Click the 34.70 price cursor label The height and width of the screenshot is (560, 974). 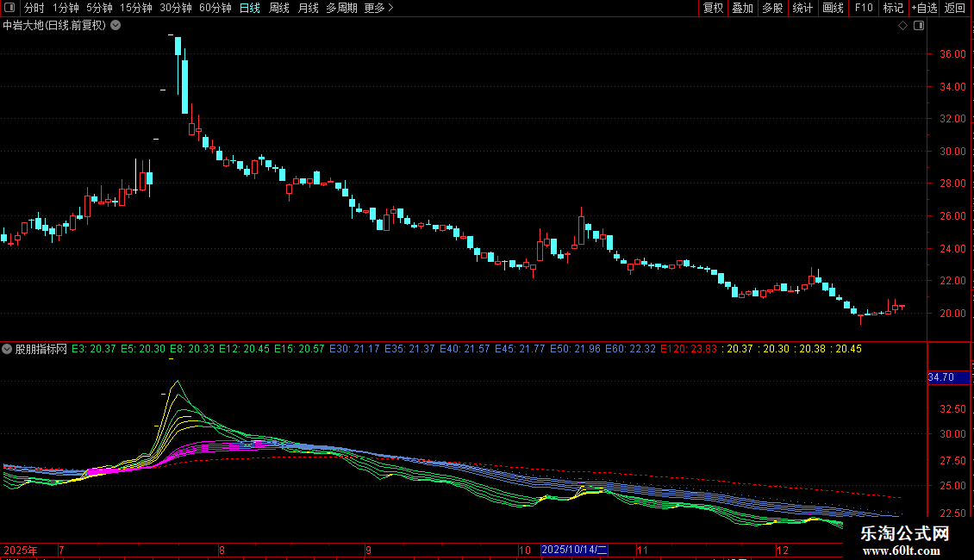point(948,377)
